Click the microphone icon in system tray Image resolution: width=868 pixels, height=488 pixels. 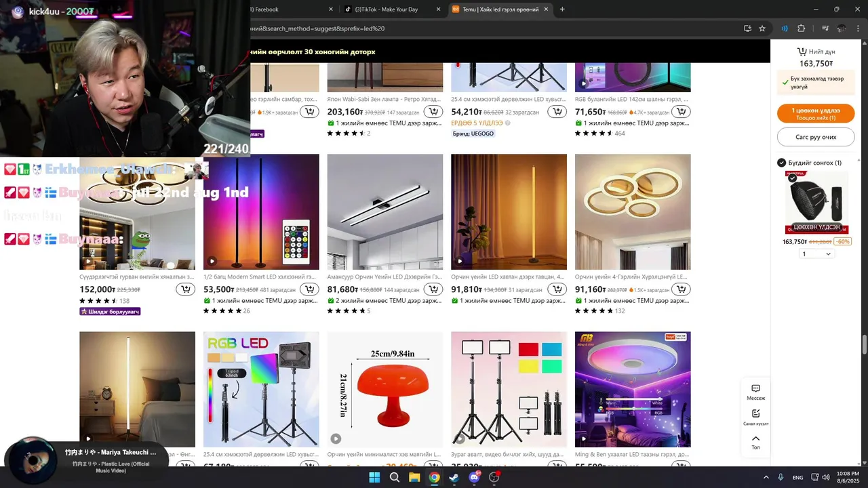point(781,477)
